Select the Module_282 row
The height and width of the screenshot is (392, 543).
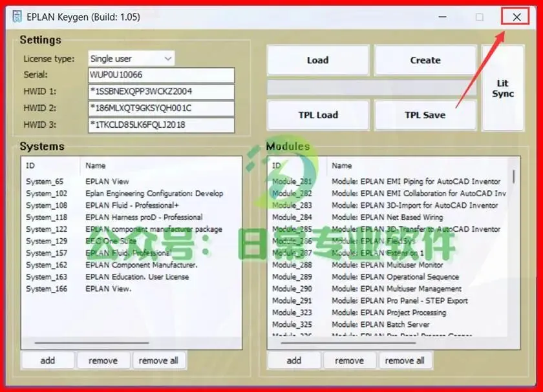(388, 193)
